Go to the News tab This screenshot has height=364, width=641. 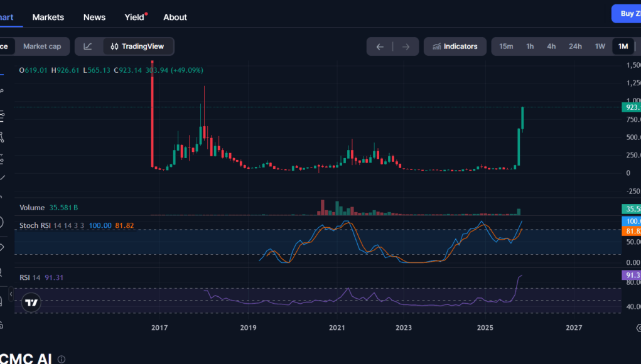pyautogui.click(x=94, y=17)
